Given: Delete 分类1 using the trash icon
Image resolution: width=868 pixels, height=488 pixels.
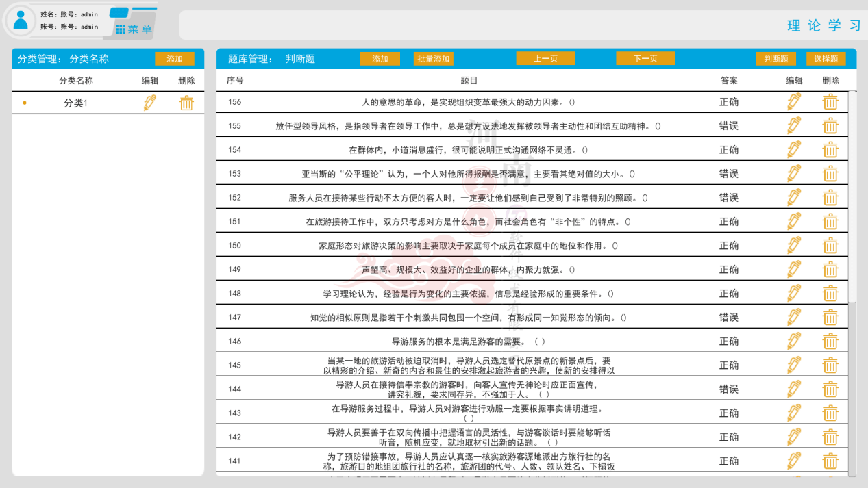Looking at the screenshot, I should (x=186, y=101).
